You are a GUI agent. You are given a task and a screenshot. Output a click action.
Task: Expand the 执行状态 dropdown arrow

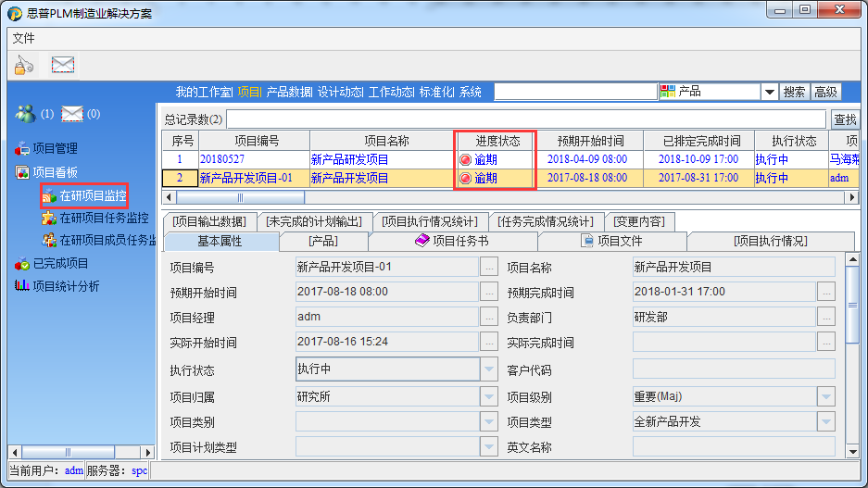tap(489, 369)
